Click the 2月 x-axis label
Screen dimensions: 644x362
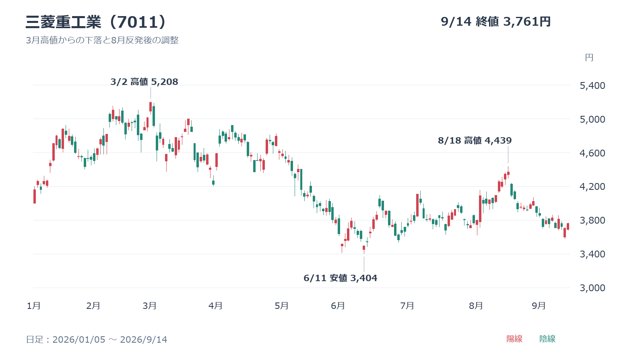coord(93,306)
